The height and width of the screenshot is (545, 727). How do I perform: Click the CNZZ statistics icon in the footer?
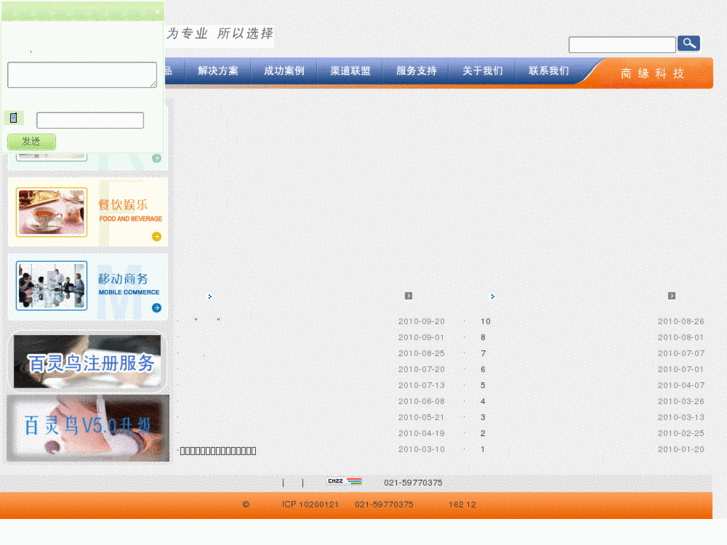tap(344, 481)
